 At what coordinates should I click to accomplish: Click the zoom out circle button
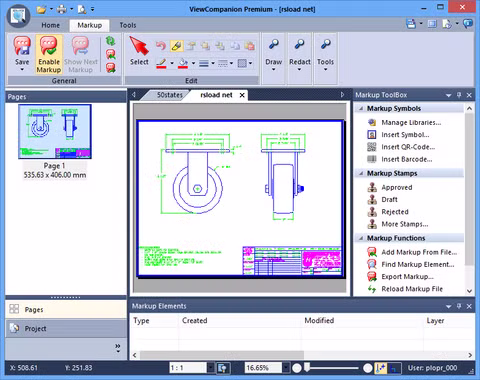297,368
